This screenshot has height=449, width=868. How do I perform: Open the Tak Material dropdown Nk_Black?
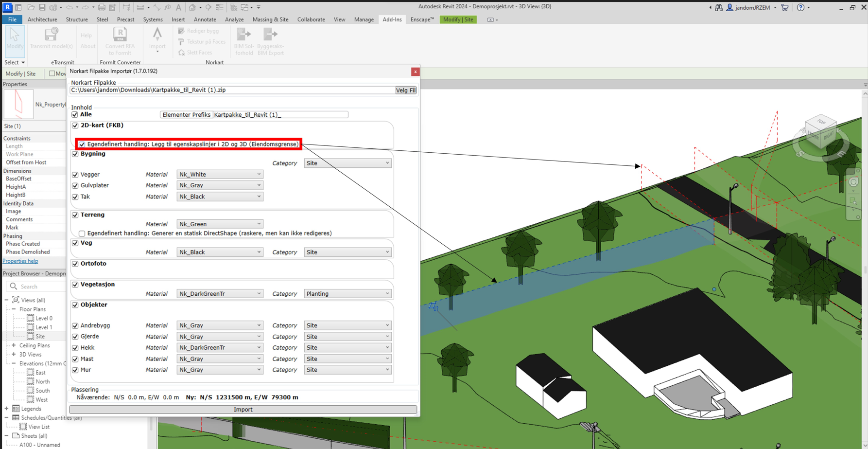(220, 197)
